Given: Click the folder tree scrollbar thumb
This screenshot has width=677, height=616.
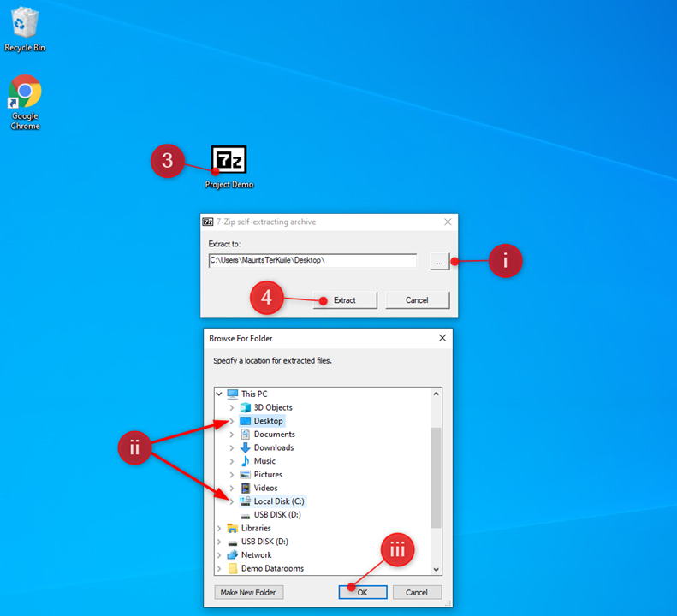Looking at the screenshot, I should point(436,477).
